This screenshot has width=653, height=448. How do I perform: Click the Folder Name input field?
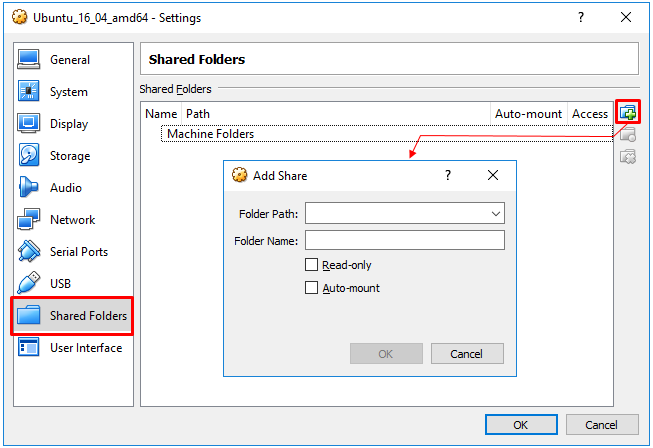[405, 240]
